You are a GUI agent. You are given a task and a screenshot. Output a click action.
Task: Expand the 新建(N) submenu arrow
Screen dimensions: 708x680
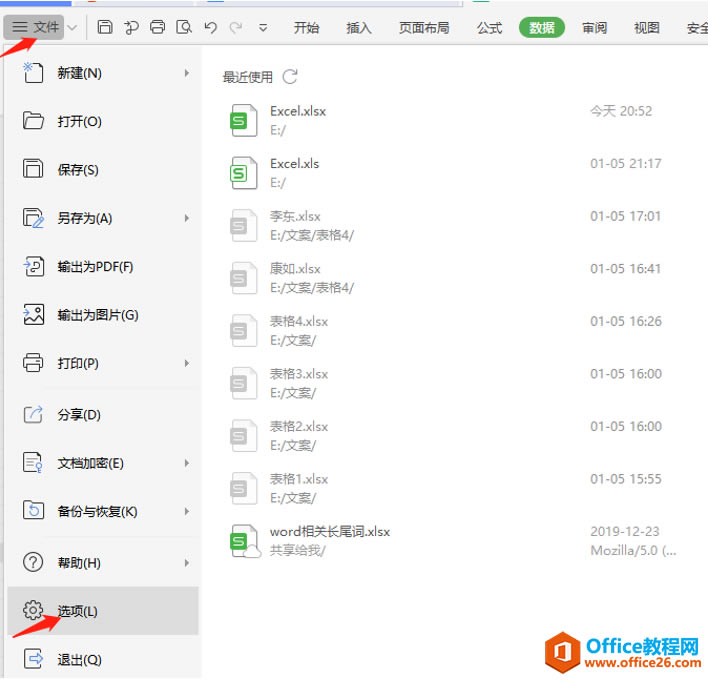coord(186,73)
